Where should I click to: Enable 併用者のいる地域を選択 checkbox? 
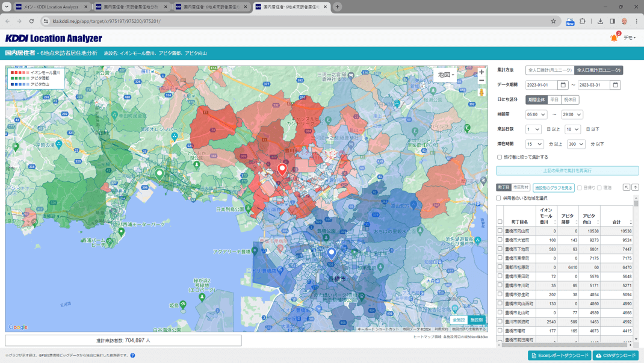(x=498, y=198)
